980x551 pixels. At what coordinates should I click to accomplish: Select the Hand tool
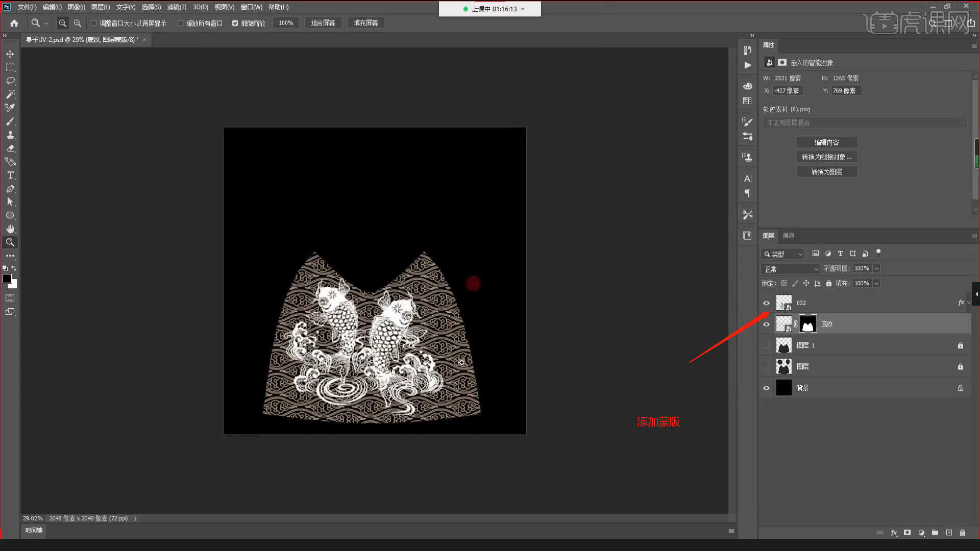tap(10, 229)
